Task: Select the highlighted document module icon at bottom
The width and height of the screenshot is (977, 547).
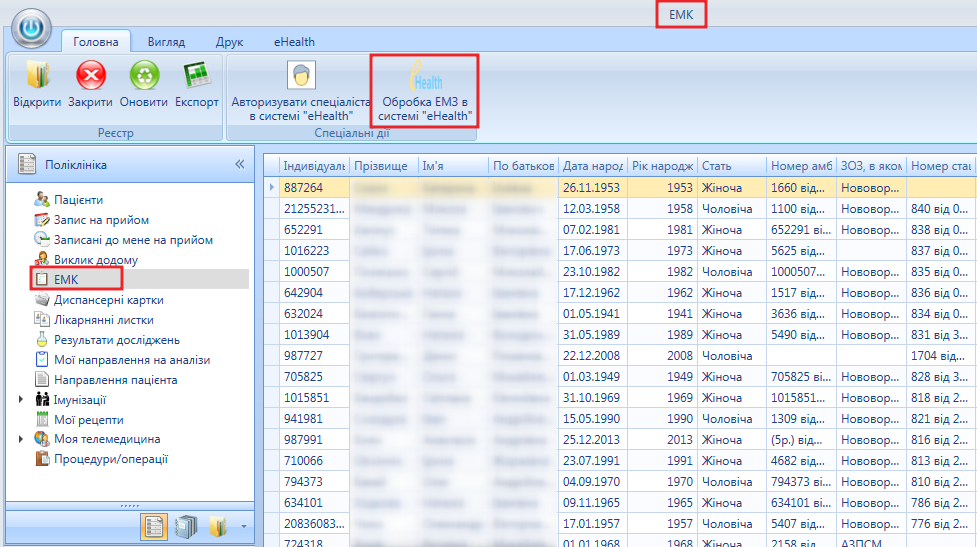Action: point(153,527)
